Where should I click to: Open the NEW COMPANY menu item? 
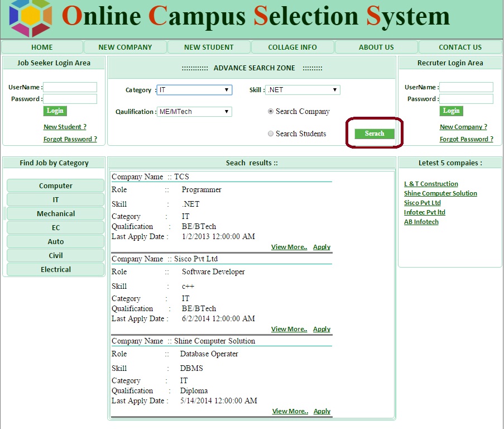point(125,47)
